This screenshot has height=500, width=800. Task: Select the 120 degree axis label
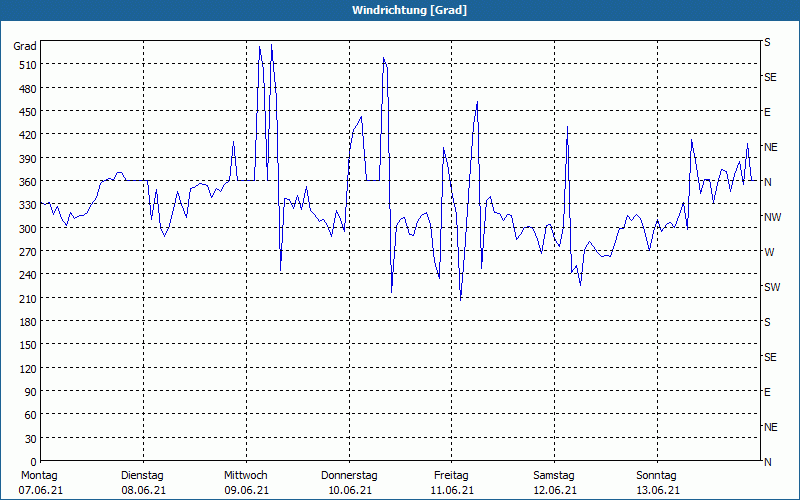pyautogui.click(x=28, y=369)
